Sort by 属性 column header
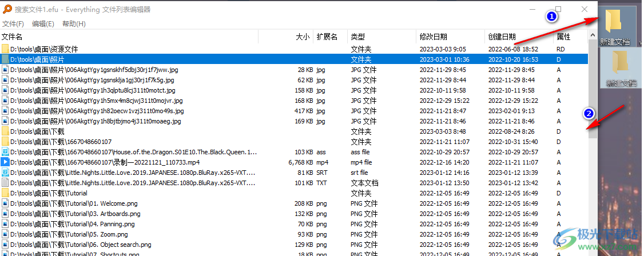 570,37
